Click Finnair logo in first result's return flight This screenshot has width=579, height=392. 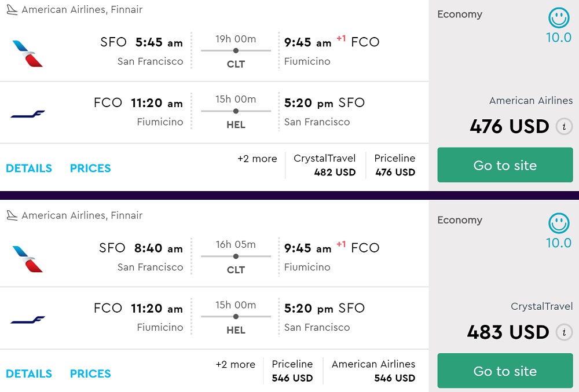(28, 113)
